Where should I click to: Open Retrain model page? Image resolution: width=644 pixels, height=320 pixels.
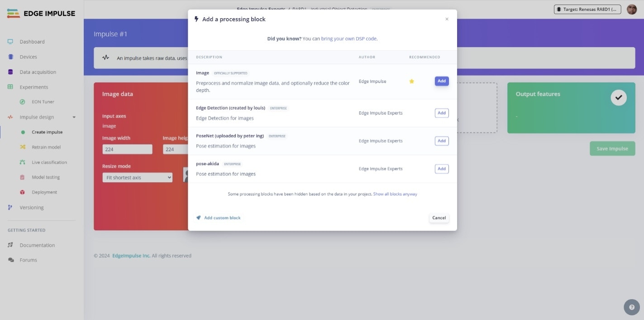(46, 147)
